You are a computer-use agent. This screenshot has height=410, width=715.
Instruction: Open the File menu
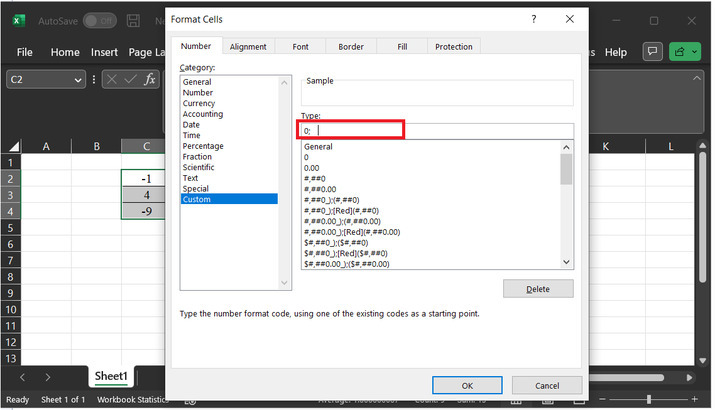25,52
